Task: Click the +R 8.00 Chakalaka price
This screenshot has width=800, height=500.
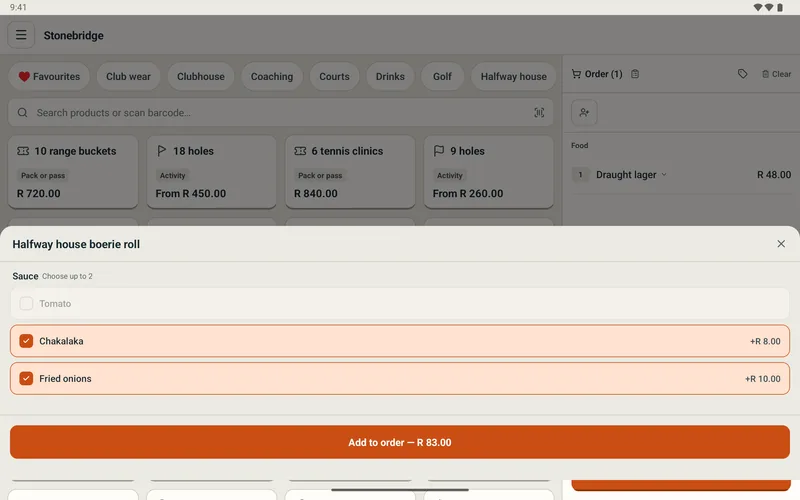Action: coord(765,341)
